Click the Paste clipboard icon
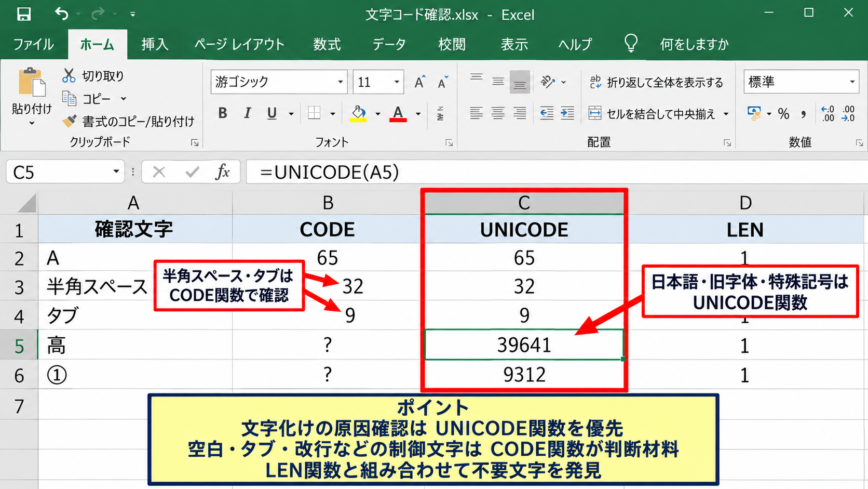This screenshot has width=868, height=489. pos(32,82)
